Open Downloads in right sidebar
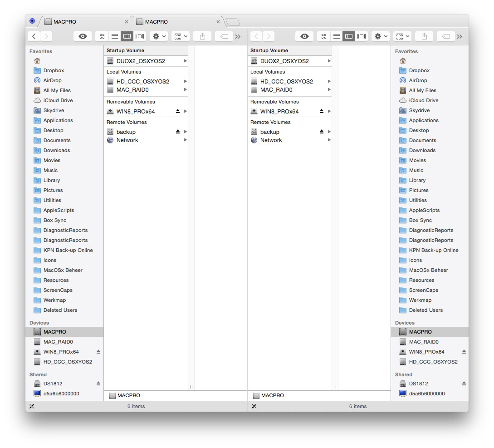The height and width of the screenshot is (448, 494). [x=430, y=150]
